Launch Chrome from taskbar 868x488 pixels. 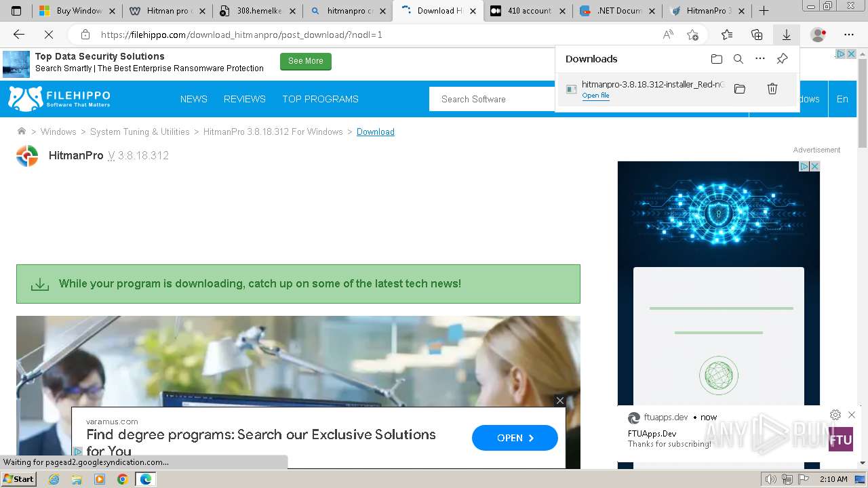tap(122, 479)
